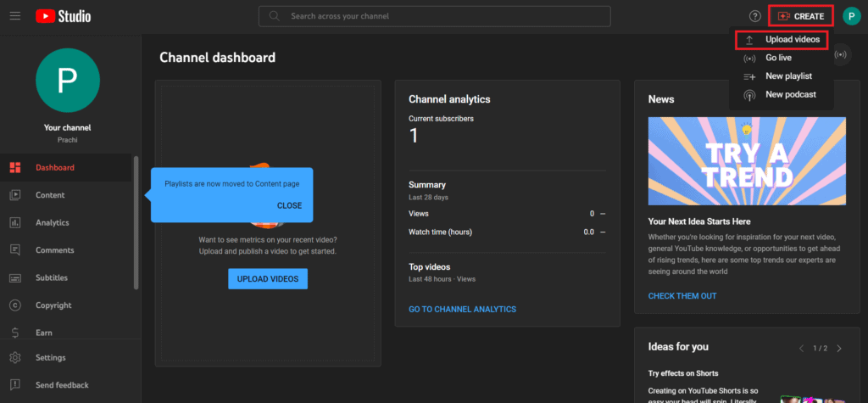The height and width of the screenshot is (403, 868).
Task: Close the playlists moved tooltip
Action: pyautogui.click(x=290, y=205)
